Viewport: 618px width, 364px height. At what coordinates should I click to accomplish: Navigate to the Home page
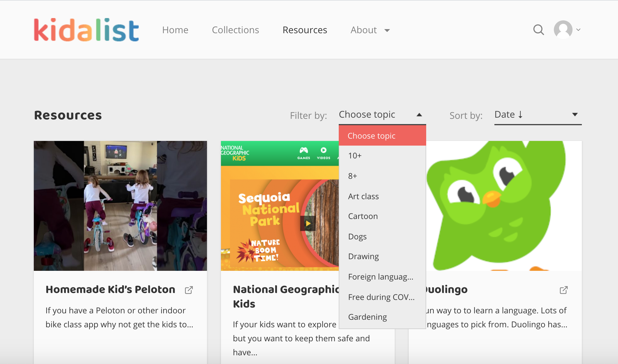coord(175,30)
